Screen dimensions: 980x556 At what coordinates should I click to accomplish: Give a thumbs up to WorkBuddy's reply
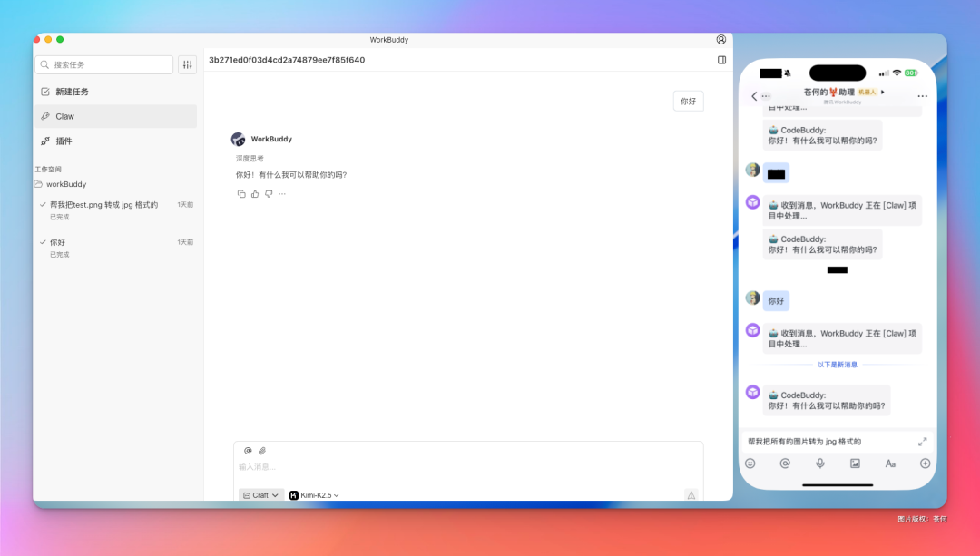(x=255, y=193)
